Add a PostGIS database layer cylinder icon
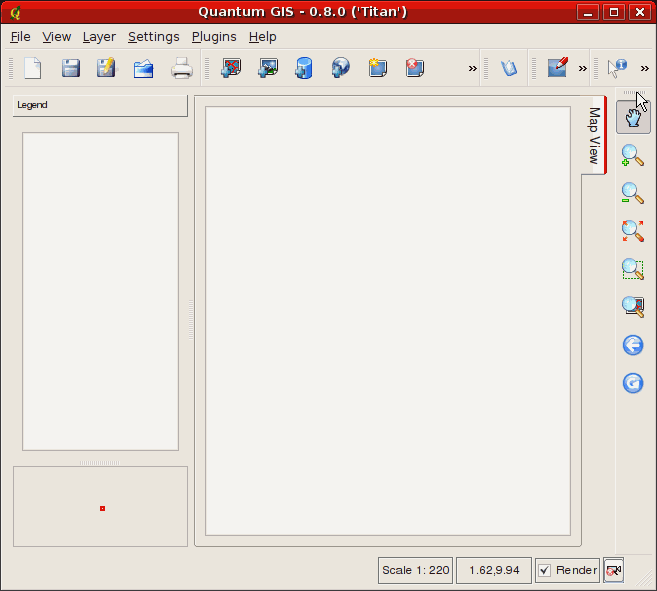Viewport: 657px width, 591px height. click(x=304, y=68)
